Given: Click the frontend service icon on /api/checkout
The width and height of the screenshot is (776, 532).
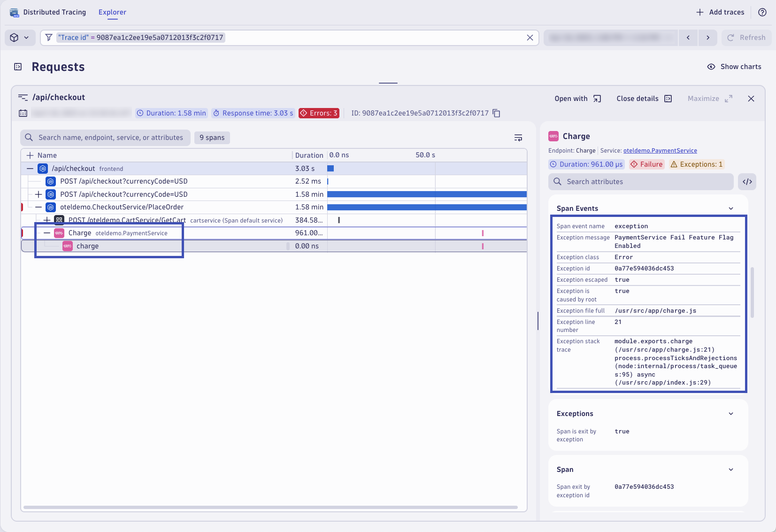Looking at the screenshot, I should pyautogui.click(x=43, y=169).
